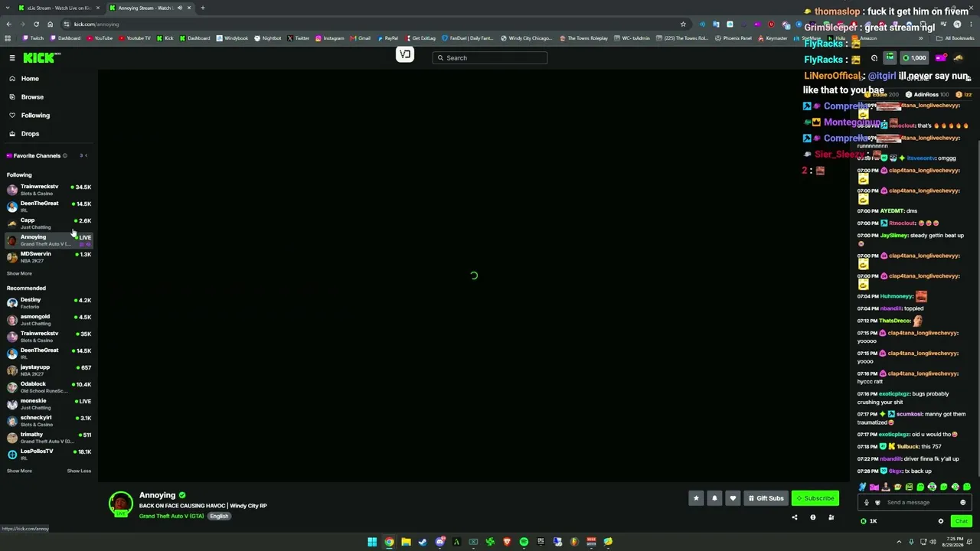Open MDServin channel in Following list
The image size is (980, 551).
49,256
